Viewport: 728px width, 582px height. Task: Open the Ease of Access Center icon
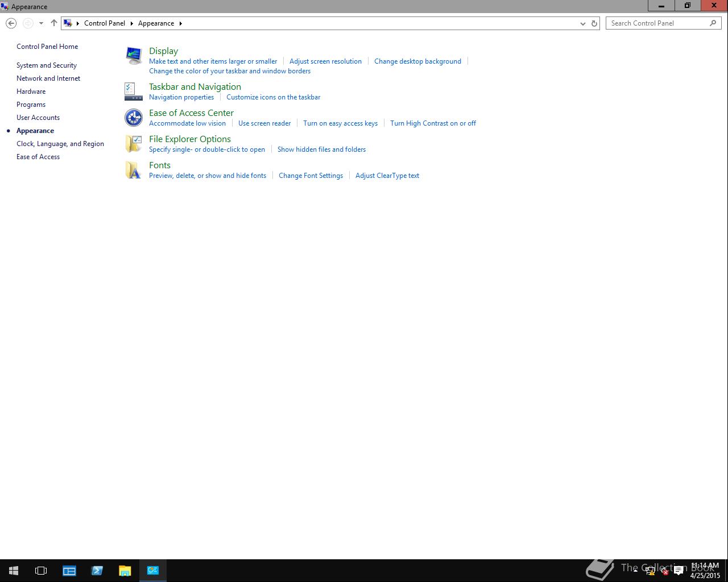[134, 118]
